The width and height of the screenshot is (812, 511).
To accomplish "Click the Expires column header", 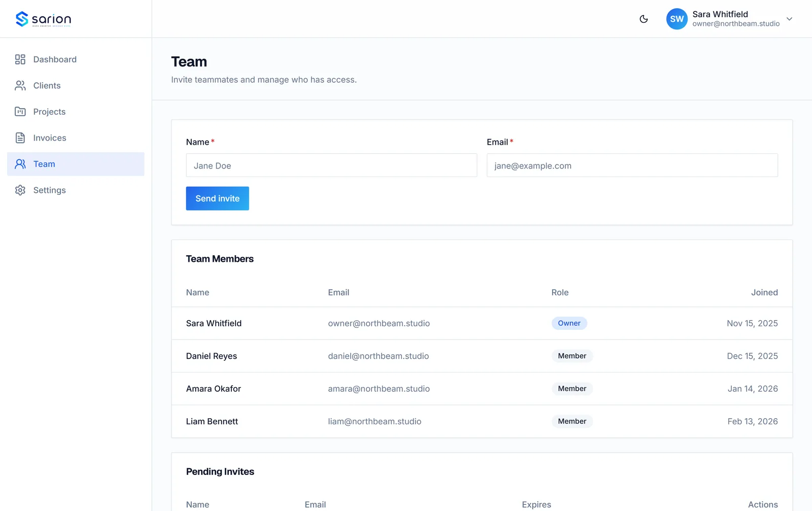I will click(x=536, y=504).
